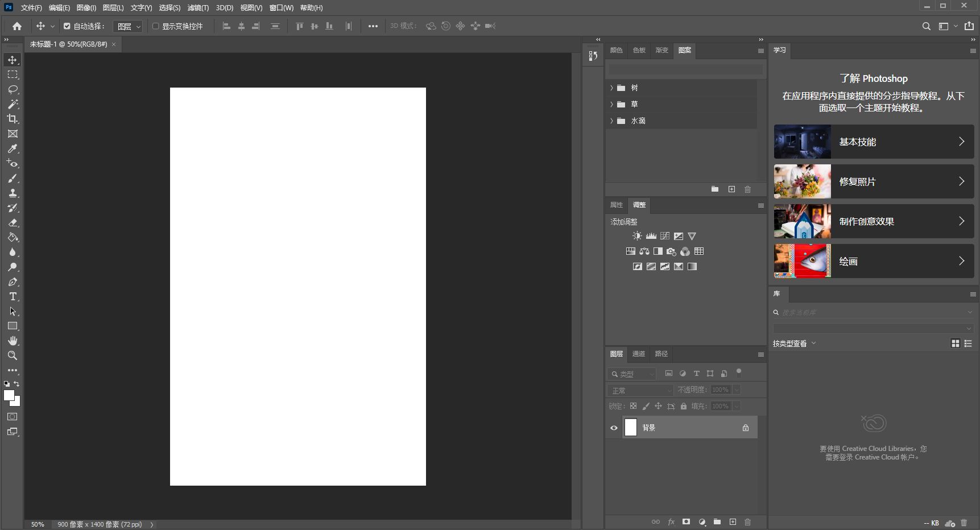Screen dimensions: 980x530
Task: Toggle lock image pixels brush icon
Action: tap(646, 406)
